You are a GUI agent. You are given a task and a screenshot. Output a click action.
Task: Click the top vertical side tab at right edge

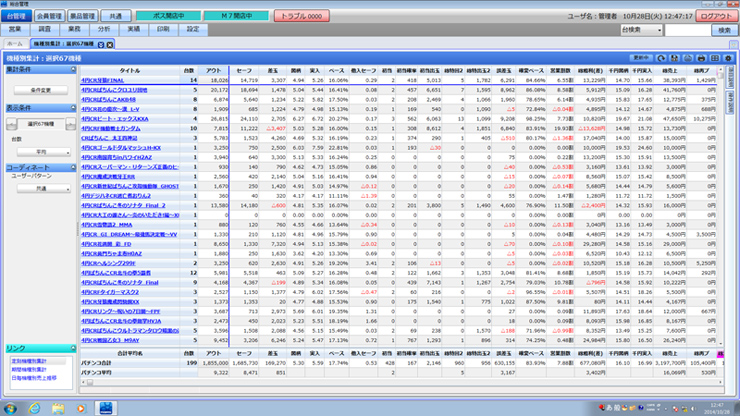pyautogui.click(x=730, y=76)
